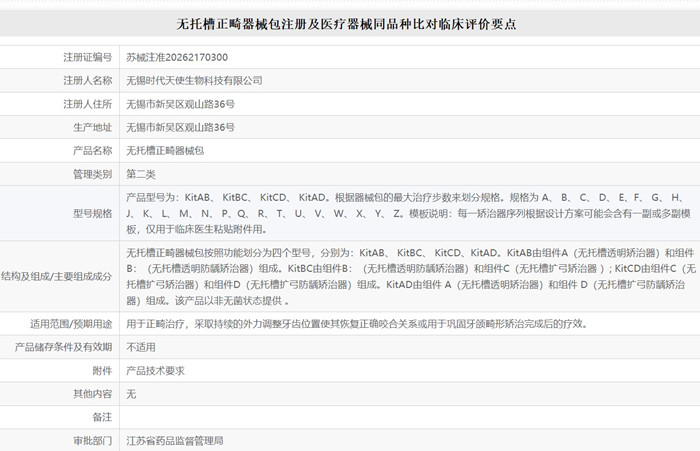This screenshot has height=451, width=700.
Task: Select the 产品名称 label
Action: click(x=92, y=150)
